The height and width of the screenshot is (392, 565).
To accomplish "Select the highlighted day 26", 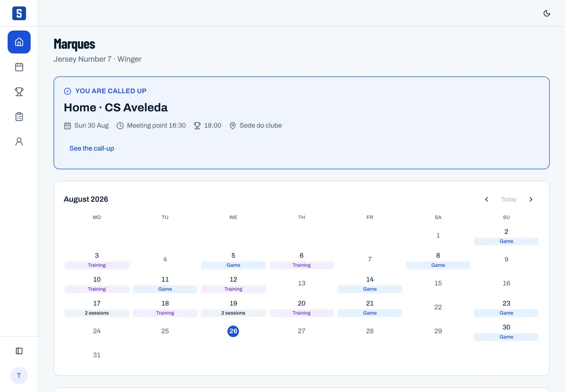I will (x=233, y=331).
